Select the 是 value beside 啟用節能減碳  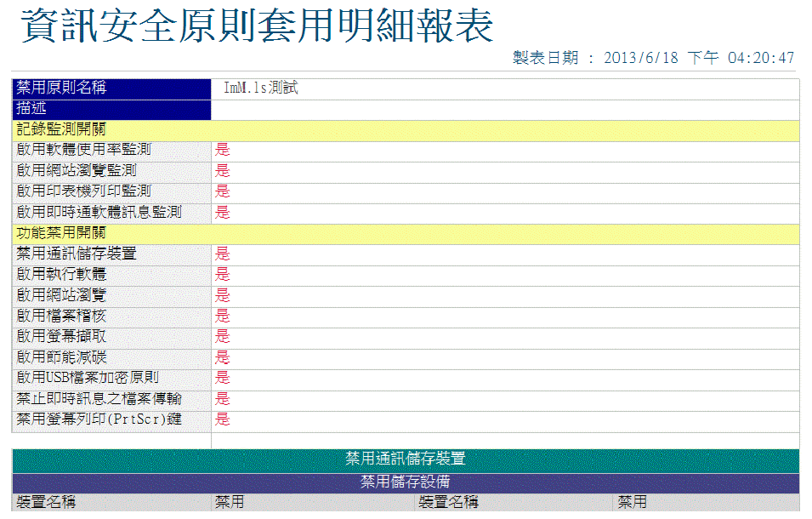(x=222, y=357)
